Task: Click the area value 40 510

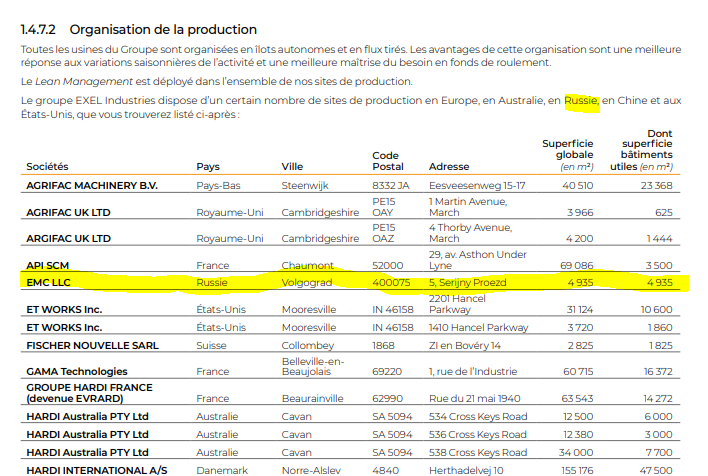Action: point(578,186)
